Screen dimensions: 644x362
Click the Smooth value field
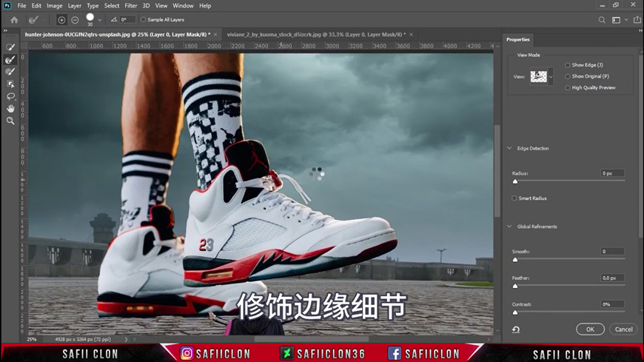[612, 252]
